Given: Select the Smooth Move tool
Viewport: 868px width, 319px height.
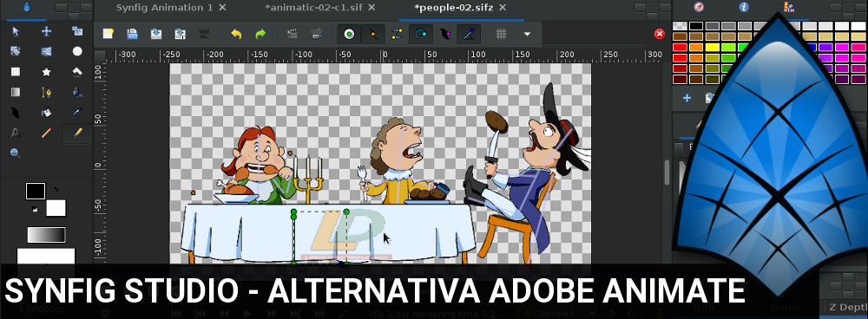Looking at the screenshot, I should tap(47, 31).
